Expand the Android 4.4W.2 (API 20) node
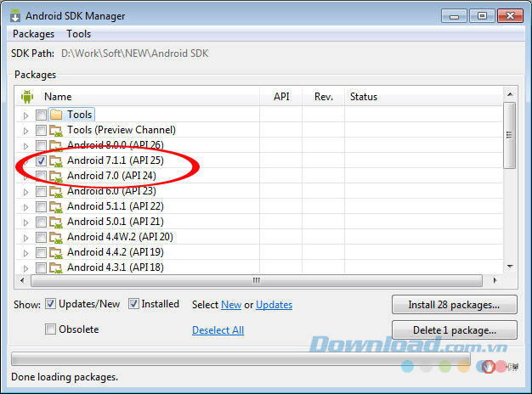This screenshot has width=532, height=394. click(25, 238)
